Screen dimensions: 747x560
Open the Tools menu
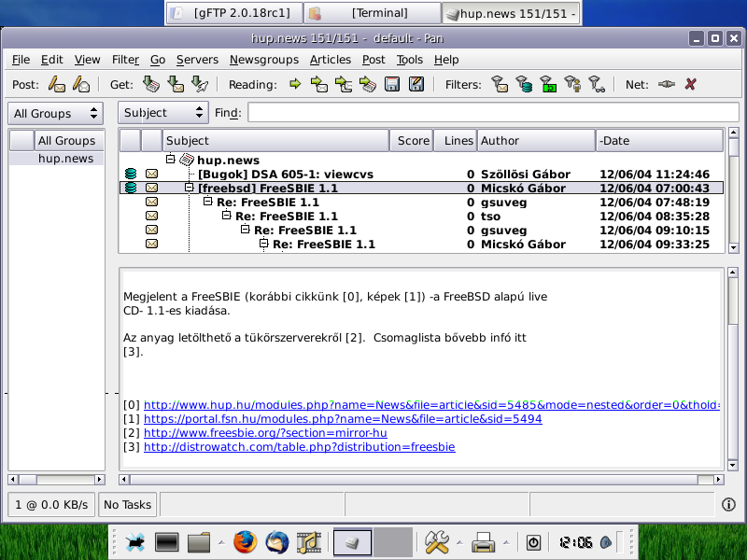pos(410,60)
